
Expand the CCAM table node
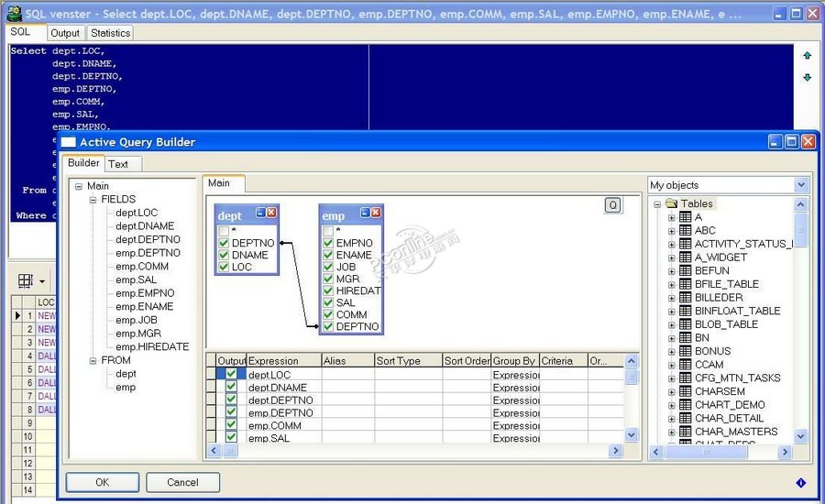672,365
